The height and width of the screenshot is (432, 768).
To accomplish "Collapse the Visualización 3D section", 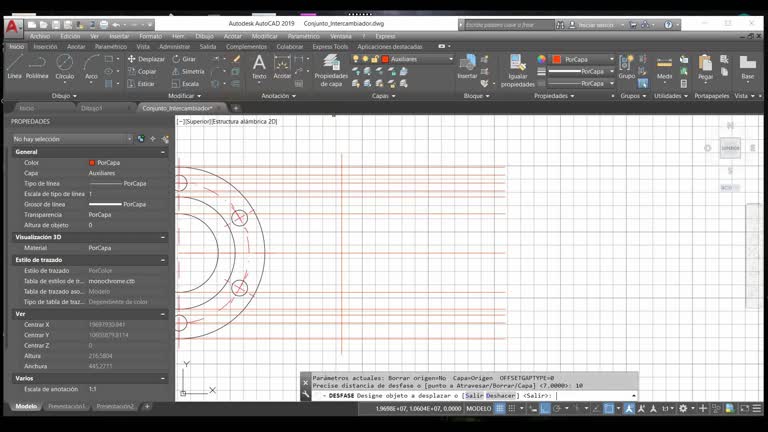I will click(x=163, y=237).
